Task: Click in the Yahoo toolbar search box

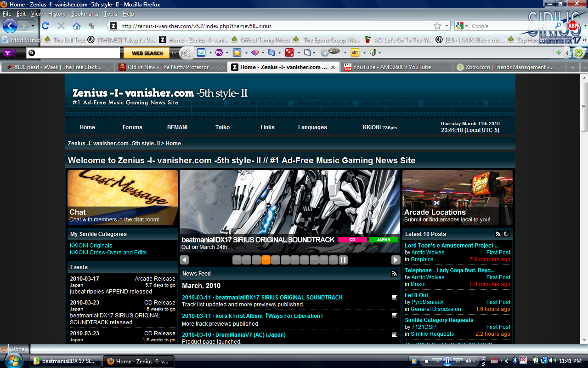Action: [73, 53]
